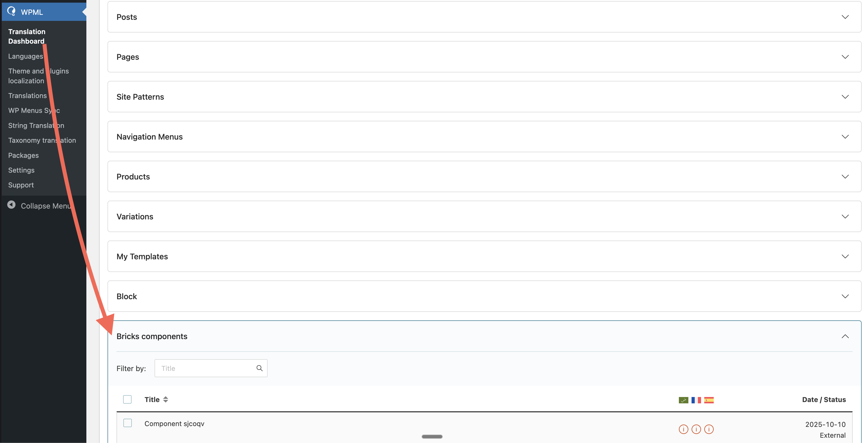Toggle the select-all checkbox beside Title
This screenshot has width=868, height=443.
[x=127, y=399]
